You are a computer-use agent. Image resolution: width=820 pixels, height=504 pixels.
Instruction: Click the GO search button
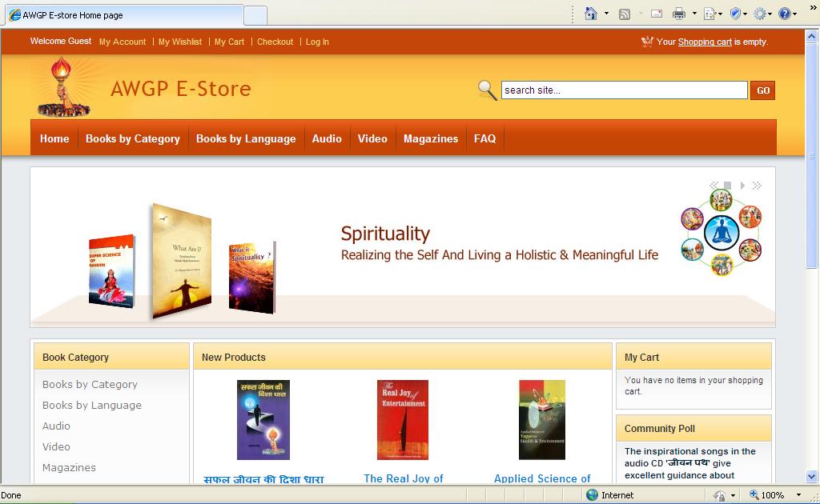[762, 90]
